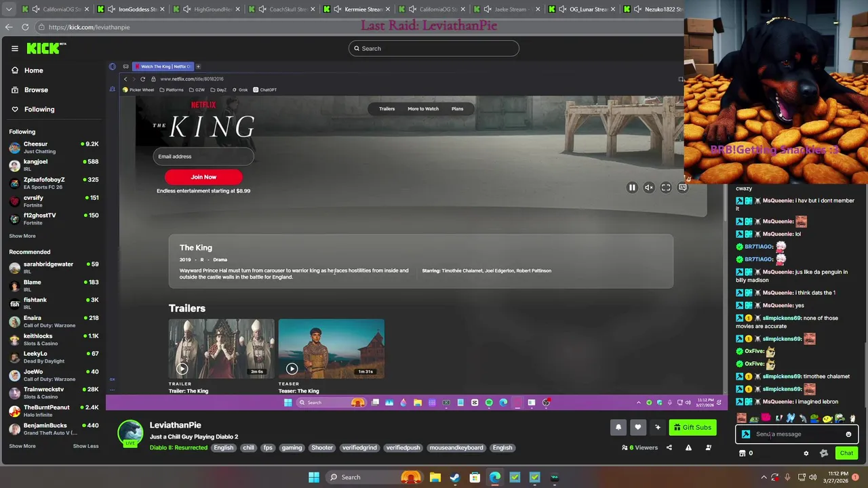Share the LeviathanPie stream
The width and height of the screenshot is (868, 488).
(669, 447)
